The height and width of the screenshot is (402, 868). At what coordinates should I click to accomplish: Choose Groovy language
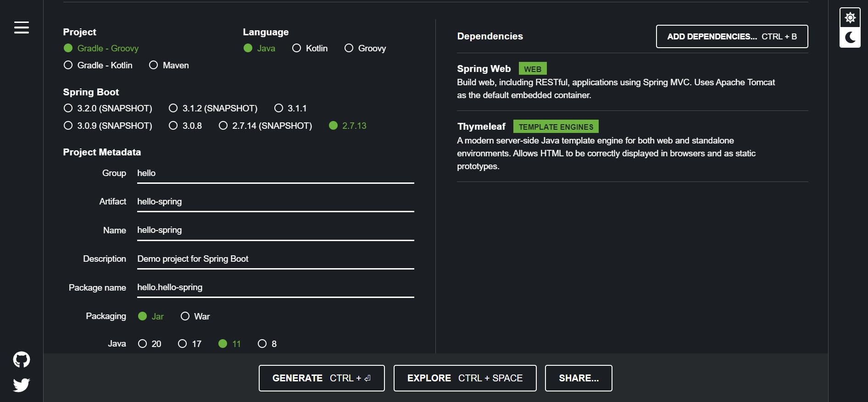click(365, 48)
